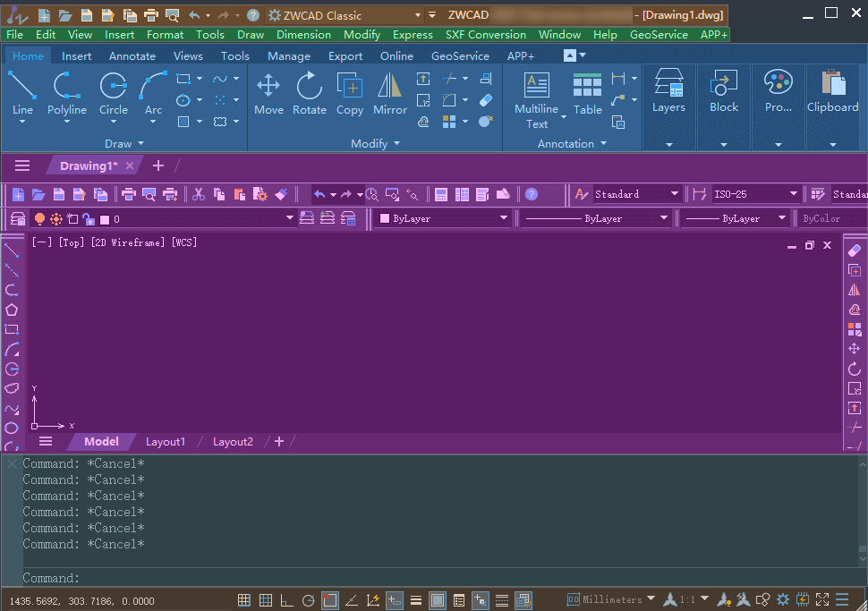868x611 pixels.
Task: Open the SXF Conversion menu
Action: pos(486,34)
